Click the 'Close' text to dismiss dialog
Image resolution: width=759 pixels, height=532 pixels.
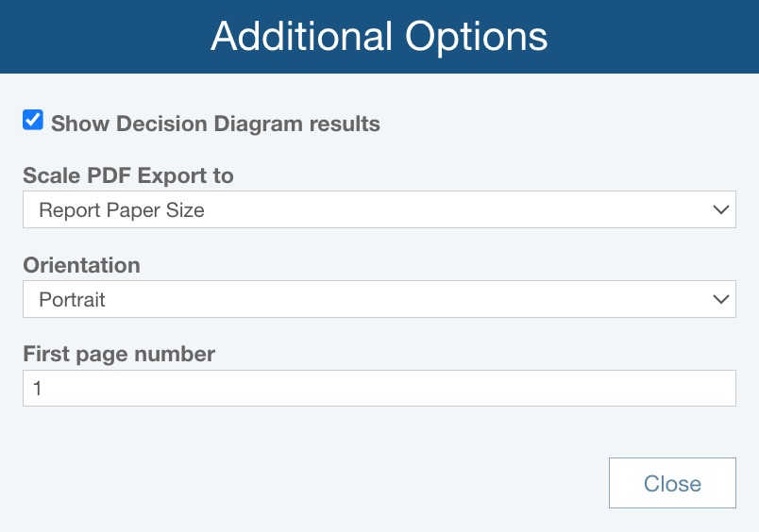[x=672, y=484]
